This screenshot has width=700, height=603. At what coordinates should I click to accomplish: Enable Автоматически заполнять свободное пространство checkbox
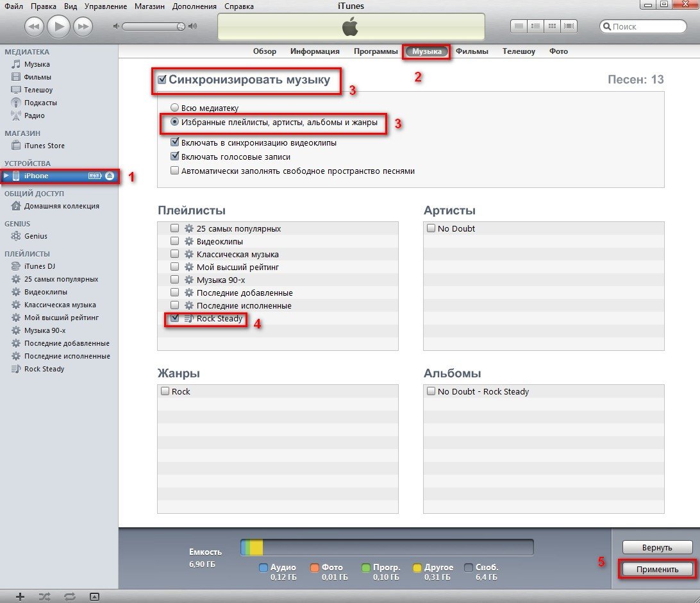click(x=174, y=171)
